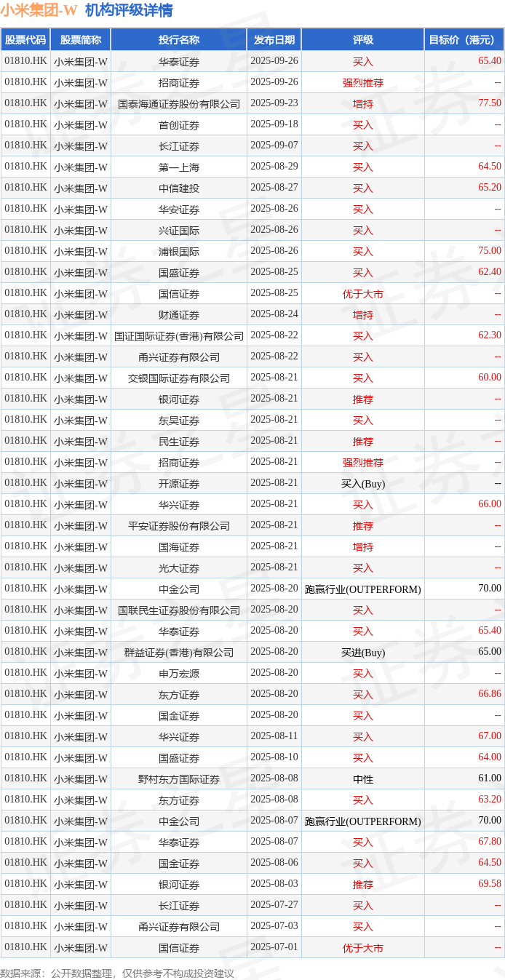Click the 小米集团-W page title
This screenshot has width=505, height=980.
pyautogui.click(x=39, y=10)
